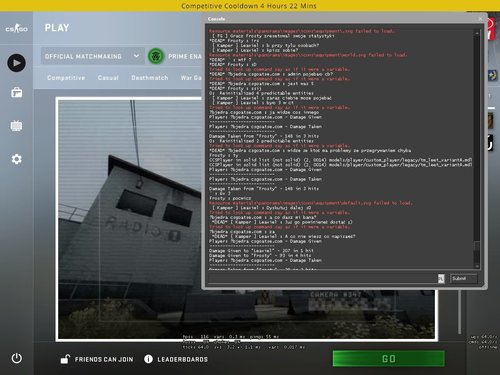Click the friend avatar thumbnail on the right edge
The image size is (500, 375).
491,120
